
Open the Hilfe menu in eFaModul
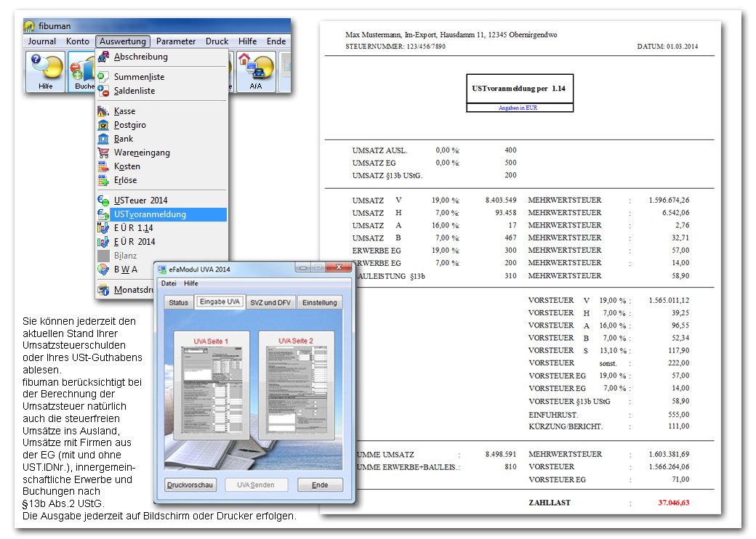click(x=191, y=284)
